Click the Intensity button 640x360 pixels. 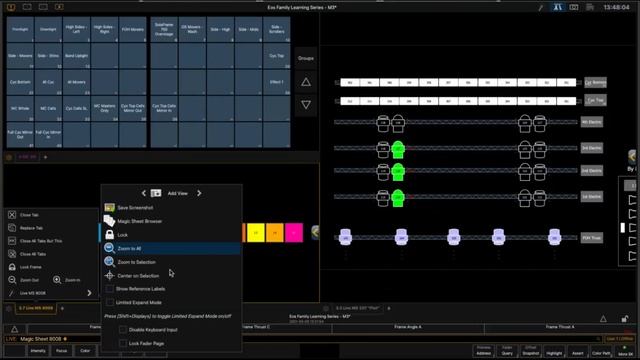click(x=38, y=351)
